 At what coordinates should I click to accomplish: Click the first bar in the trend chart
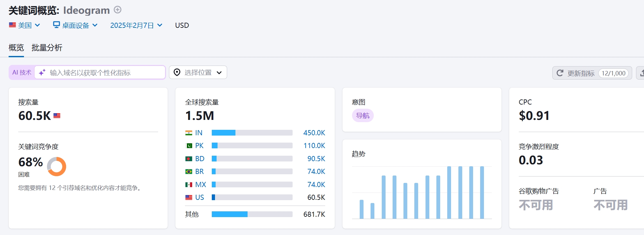pyautogui.click(x=362, y=209)
